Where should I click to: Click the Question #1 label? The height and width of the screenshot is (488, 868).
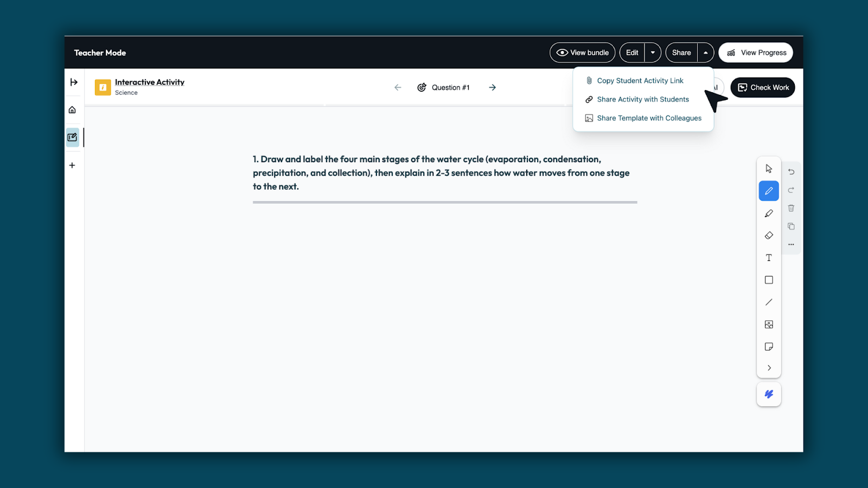pos(451,87)
